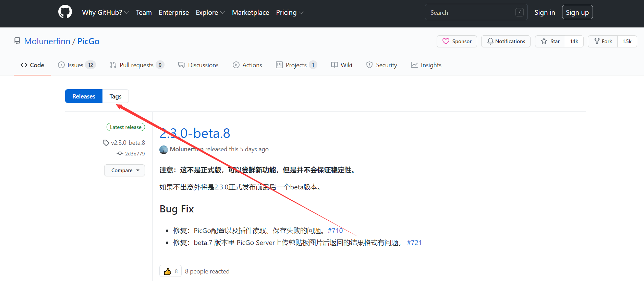Screen dimensions: 644x281
Task: Click the thumbs-up reaction emoji
Action: pos(168,271)
